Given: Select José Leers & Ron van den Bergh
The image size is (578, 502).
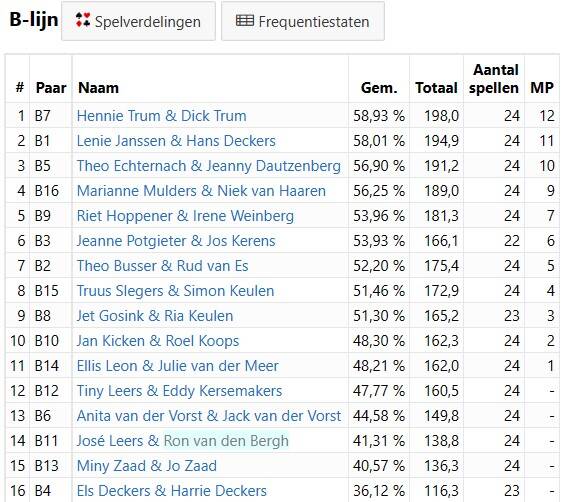Looking at the screenshot, I should (x=182, y=441).
